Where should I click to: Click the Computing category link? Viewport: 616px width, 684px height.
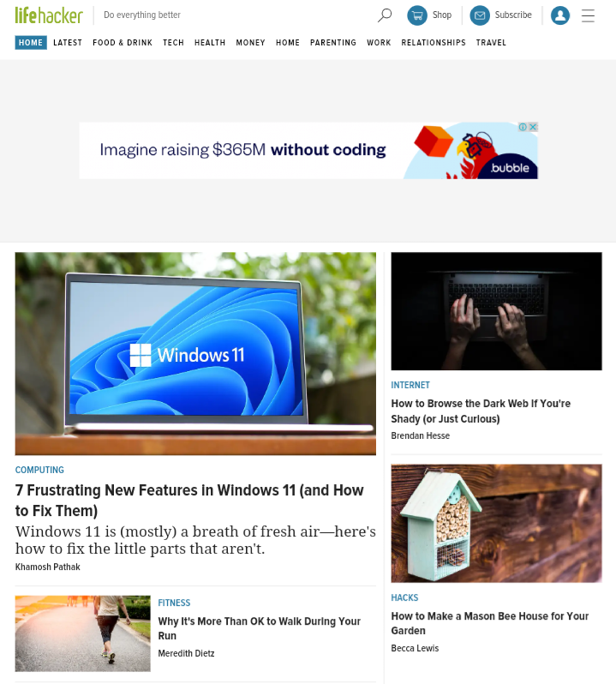click(x=39, y=470)
